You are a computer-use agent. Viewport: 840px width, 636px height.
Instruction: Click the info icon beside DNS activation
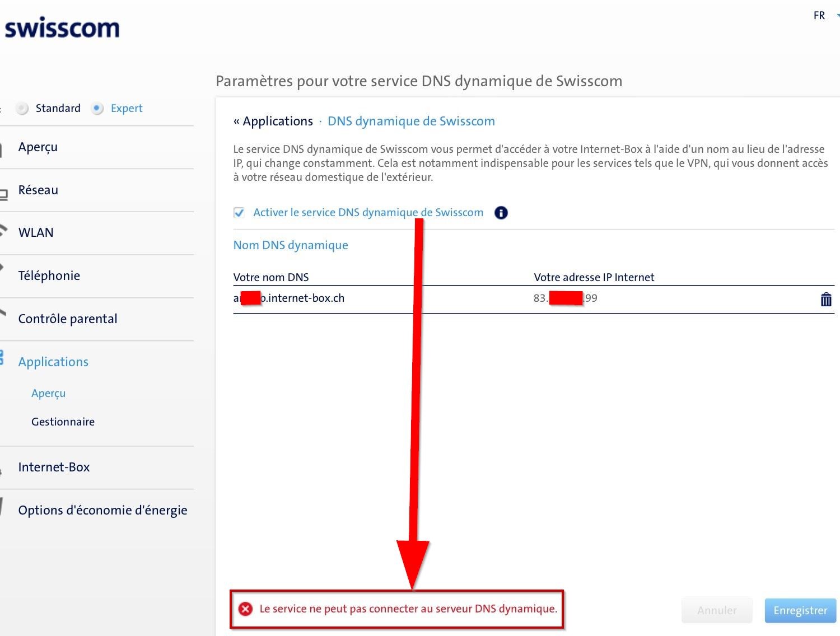[x=501, y=213]
